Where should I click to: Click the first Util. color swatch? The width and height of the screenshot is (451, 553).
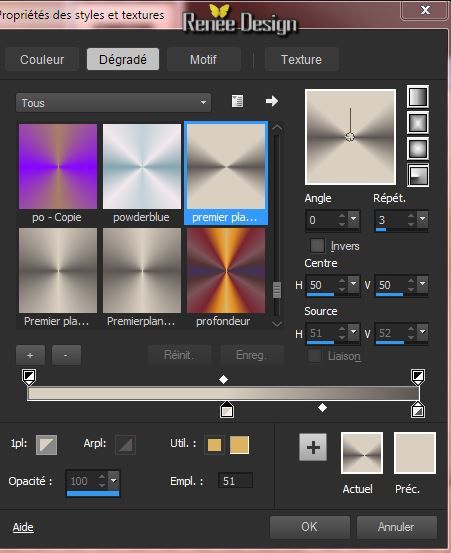pos(214,445)
